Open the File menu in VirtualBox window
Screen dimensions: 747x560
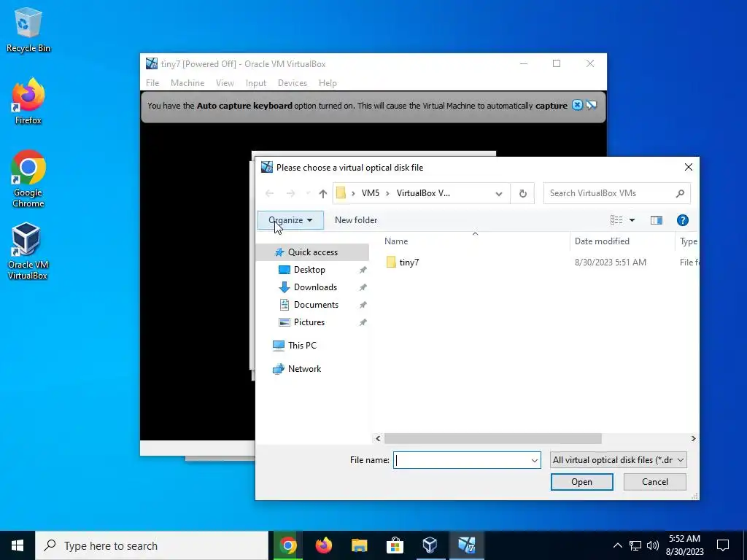coord(152,83)
